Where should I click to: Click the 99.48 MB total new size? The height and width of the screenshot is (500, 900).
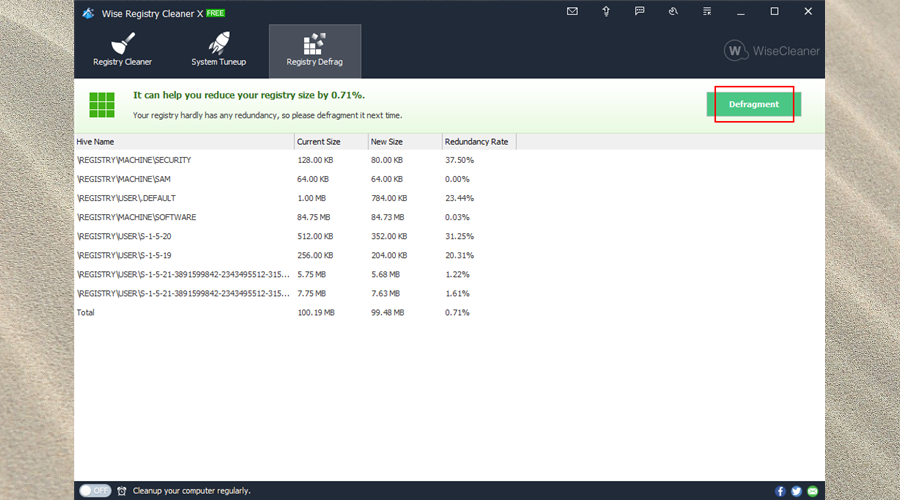[387, 312]
